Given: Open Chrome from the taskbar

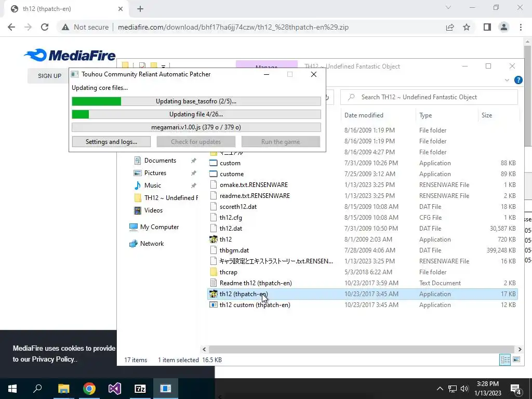Looking at the screenshot, I should pos(89,389).
